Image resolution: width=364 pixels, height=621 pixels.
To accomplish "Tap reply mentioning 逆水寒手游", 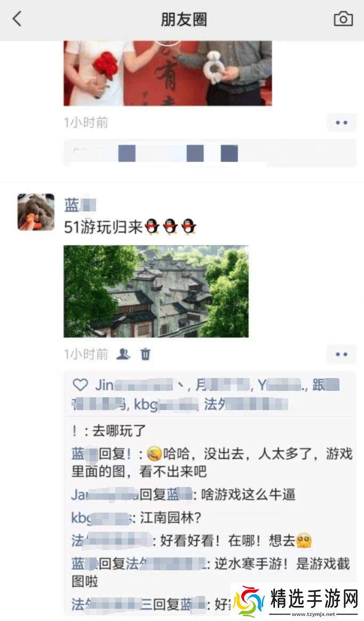I will click(x=211, y=572).
